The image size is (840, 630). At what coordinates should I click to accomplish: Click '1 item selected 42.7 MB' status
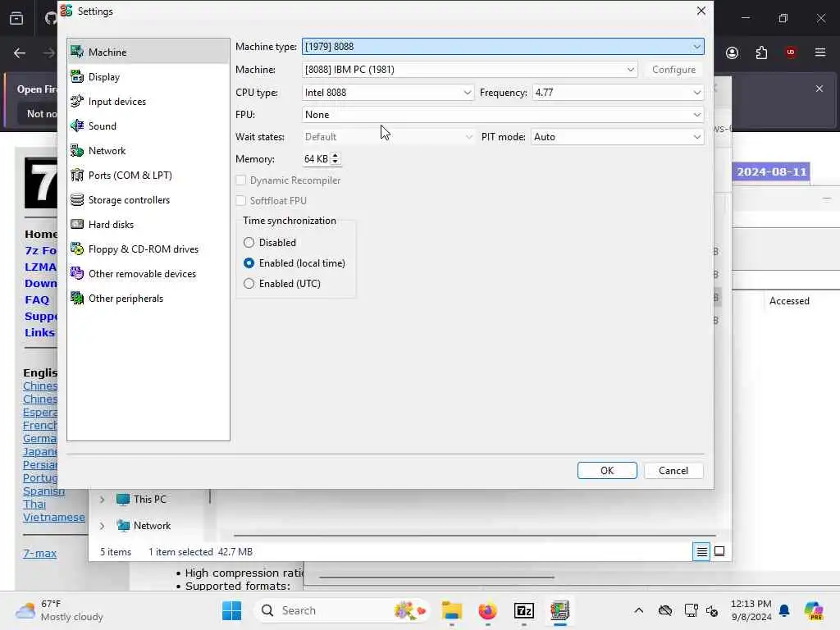point(200,552)
